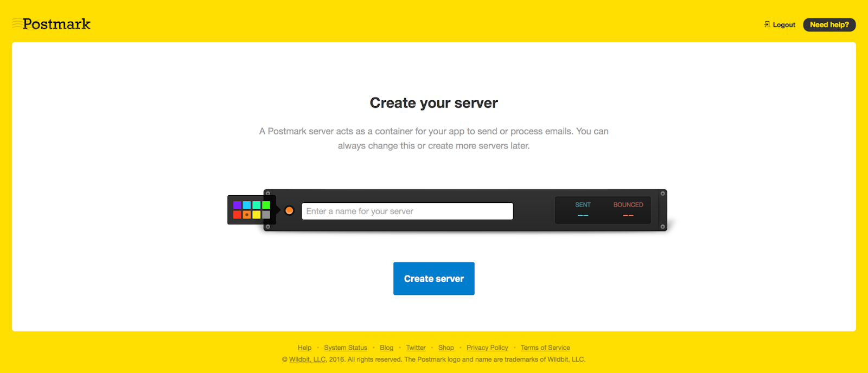Pick the purple server color swatch
Viewport: 868px width, 373px height.
click(237, 205)
